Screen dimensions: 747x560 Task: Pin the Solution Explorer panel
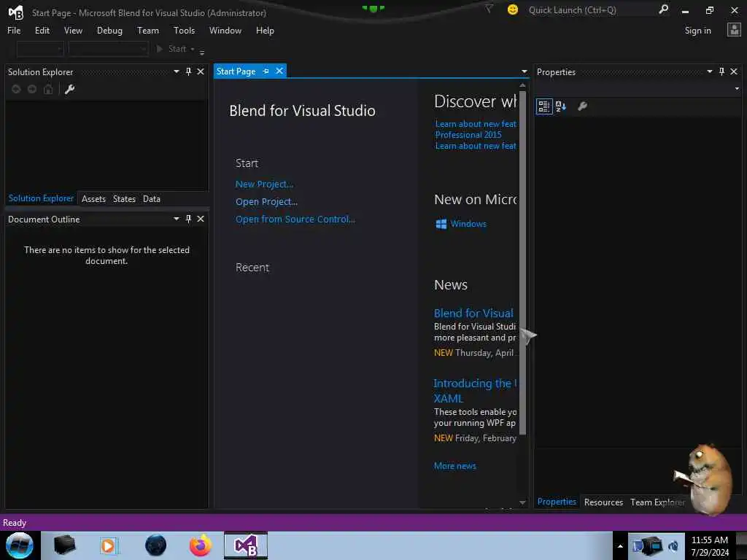click(x=189, y=71)
